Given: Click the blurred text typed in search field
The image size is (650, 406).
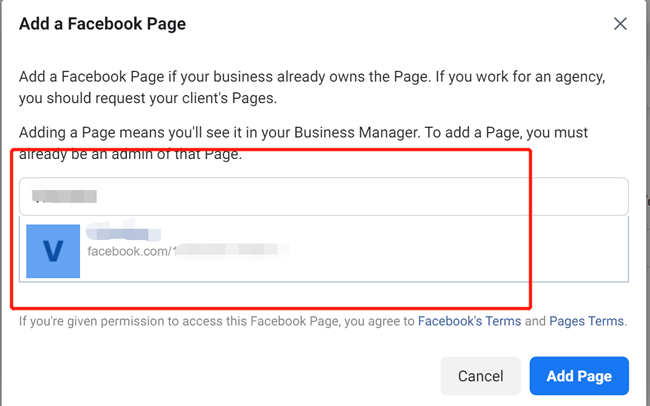Looking at the screenshot, I should click(x=65, y=196).
